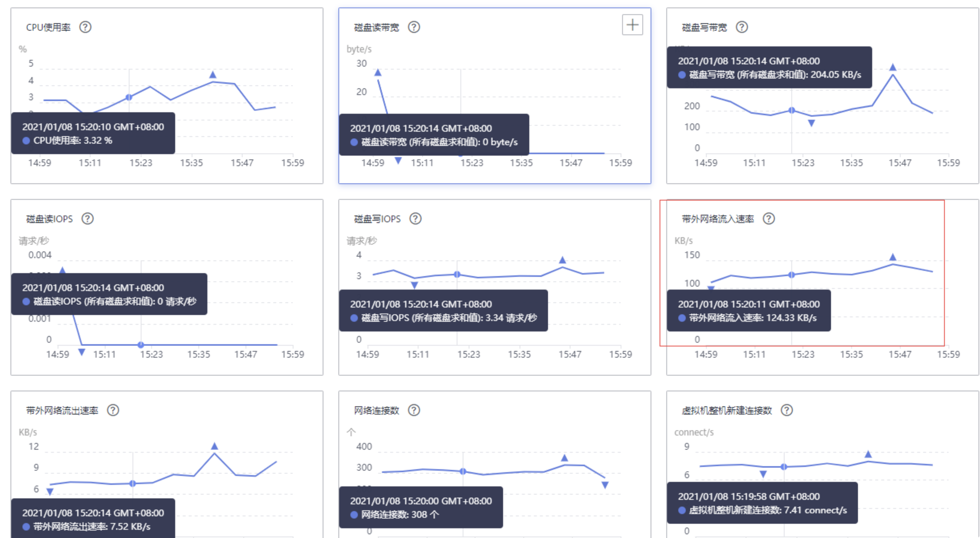Click the min triangle marker in 磁盘读带宽 chart
This screenshot has height=538, width=980.
point(398,161)
